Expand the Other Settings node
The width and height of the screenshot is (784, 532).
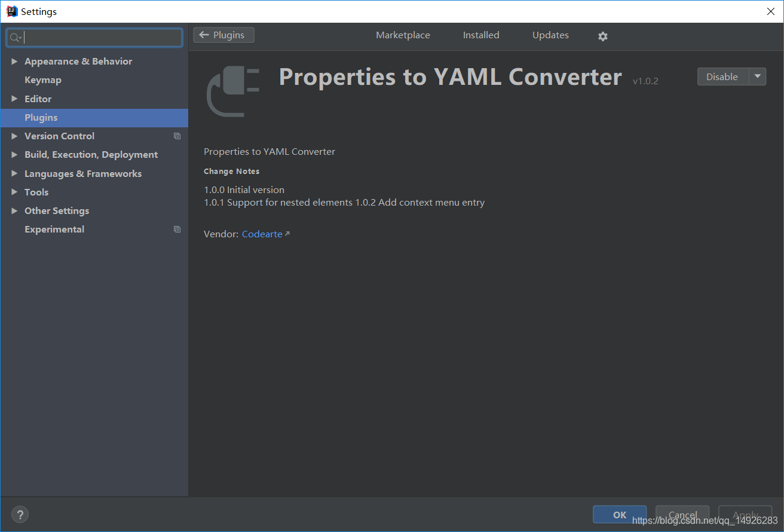[x=14, y=211]
